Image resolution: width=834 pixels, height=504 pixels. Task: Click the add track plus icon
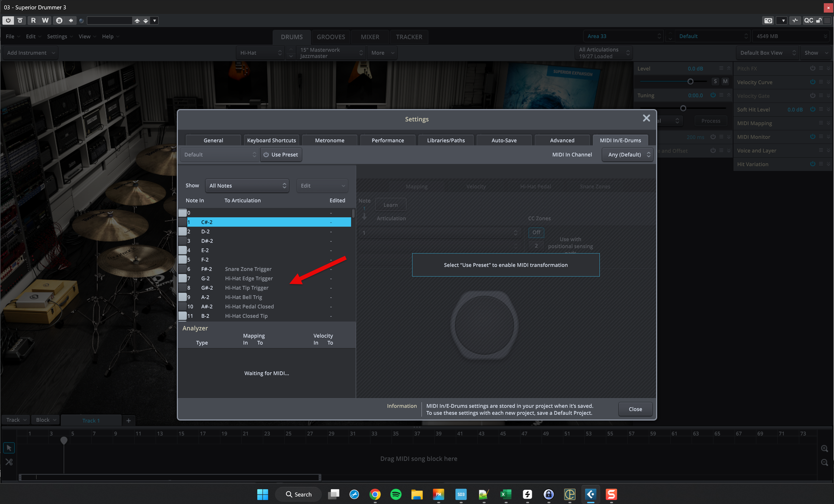(129, 420)
